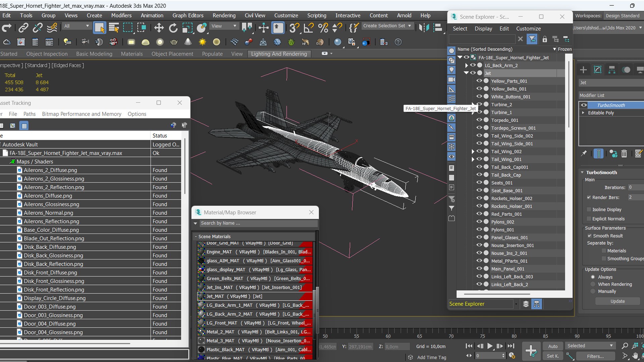Toggle TurboSmooth modifier eye icon

(x=584, y=105)
